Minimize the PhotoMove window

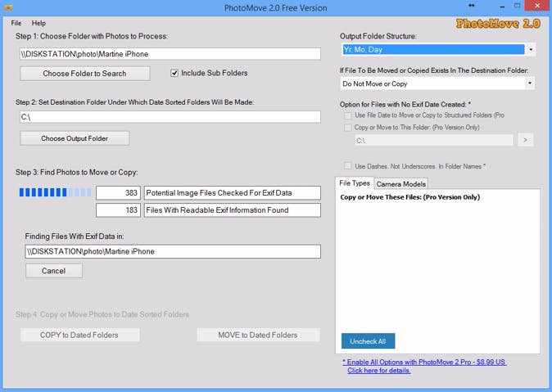502,7
